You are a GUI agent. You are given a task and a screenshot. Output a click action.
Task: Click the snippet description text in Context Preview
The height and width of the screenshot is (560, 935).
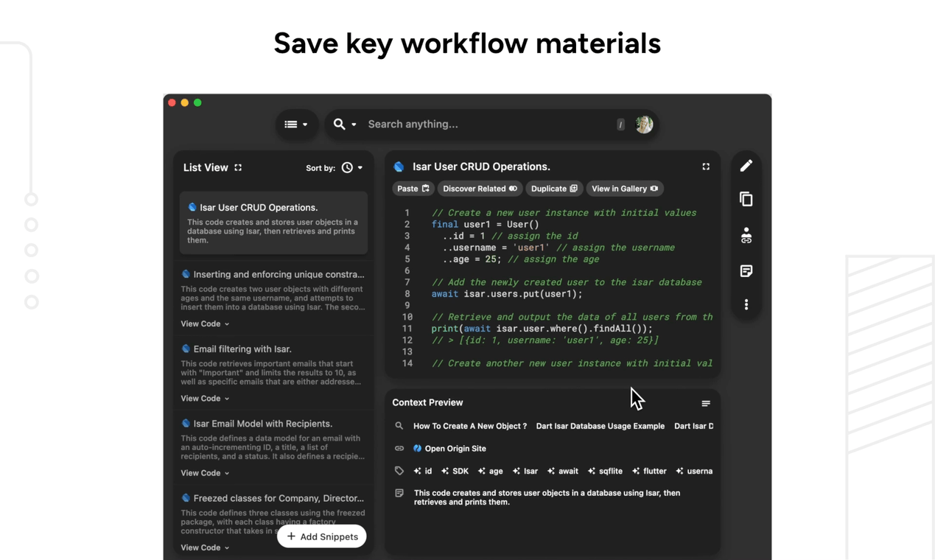point(547,497)
